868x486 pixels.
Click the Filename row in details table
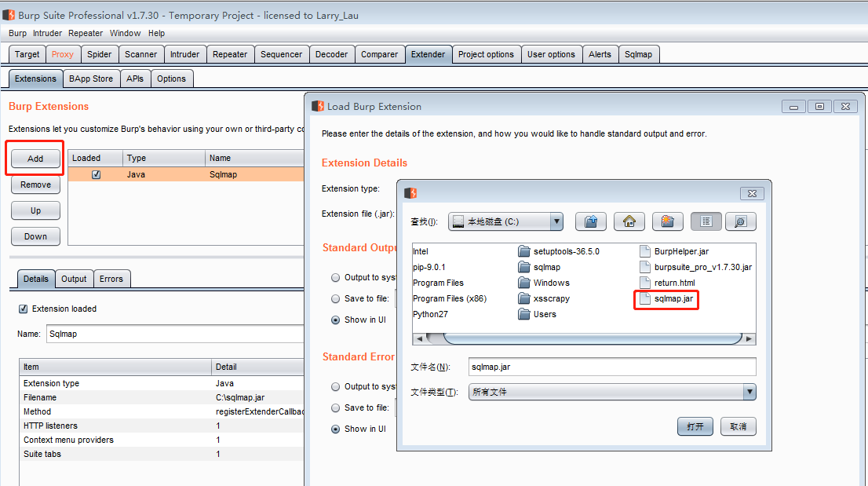coord(162,397)
